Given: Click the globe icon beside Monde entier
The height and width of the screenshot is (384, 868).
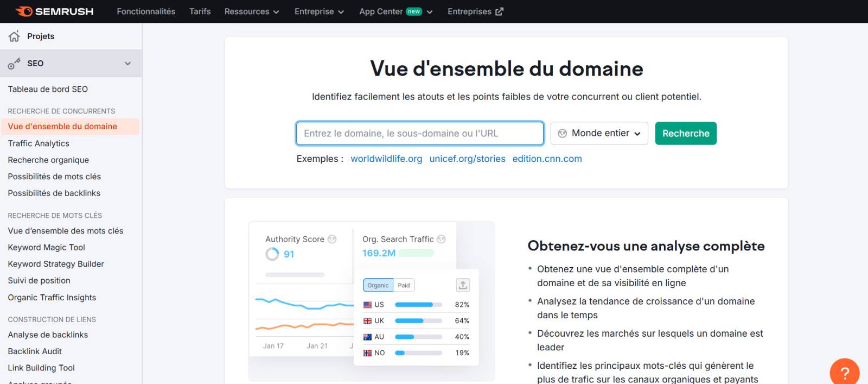Looking at the screenshot, I should [x=563, y=134].
